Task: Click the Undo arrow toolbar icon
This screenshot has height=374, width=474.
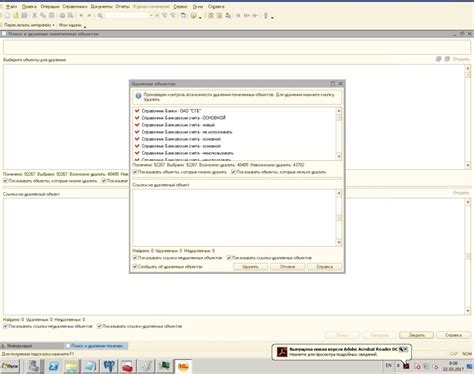Action: (81, 15)
